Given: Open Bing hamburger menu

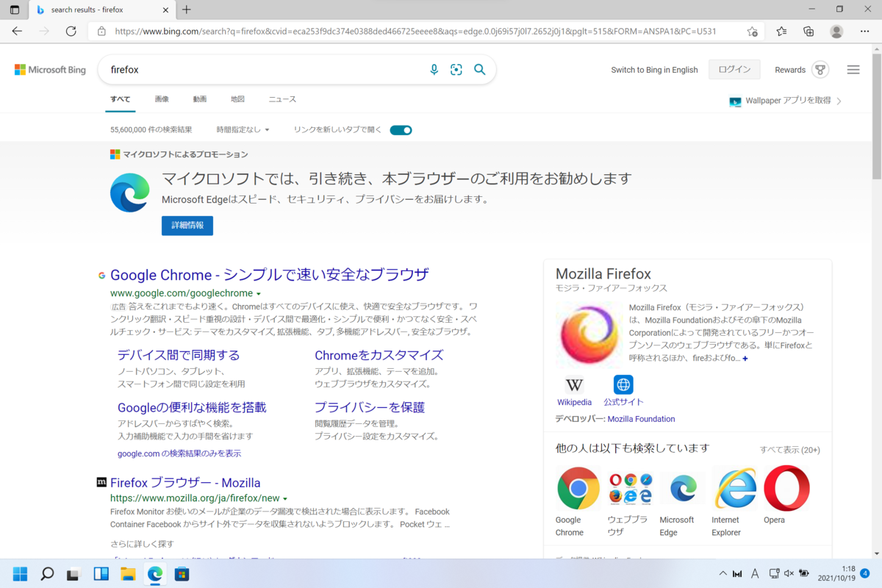Looking at the screenshot, I should pos(853,70).
